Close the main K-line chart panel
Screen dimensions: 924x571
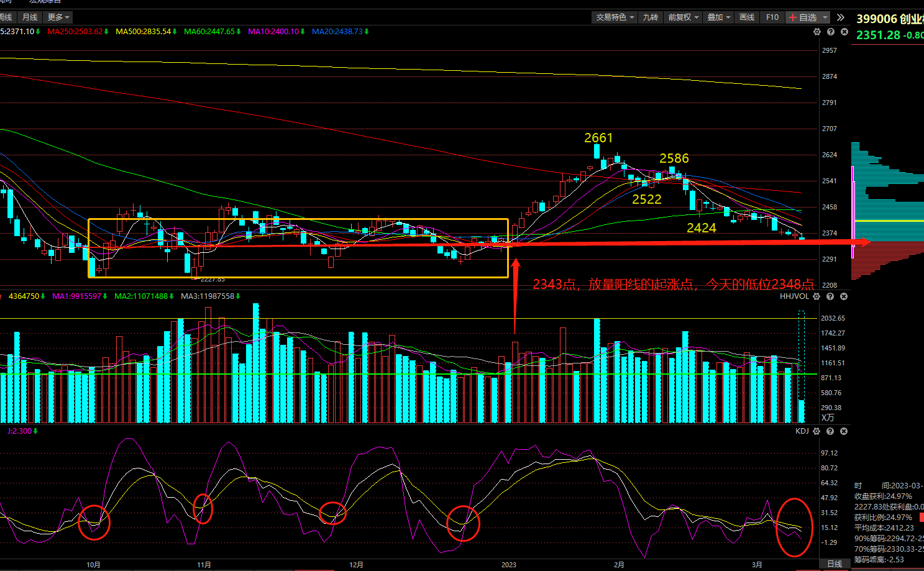[x=844, y=32]
